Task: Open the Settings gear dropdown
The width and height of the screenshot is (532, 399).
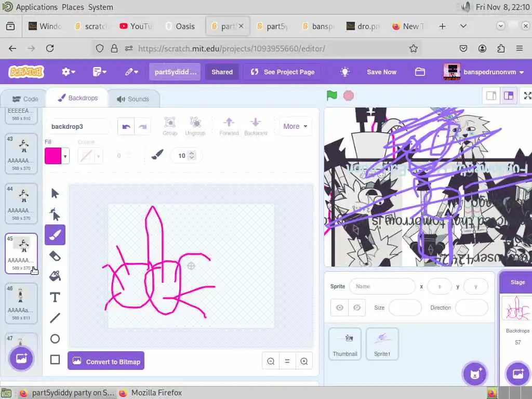Action: click(68, 72)
